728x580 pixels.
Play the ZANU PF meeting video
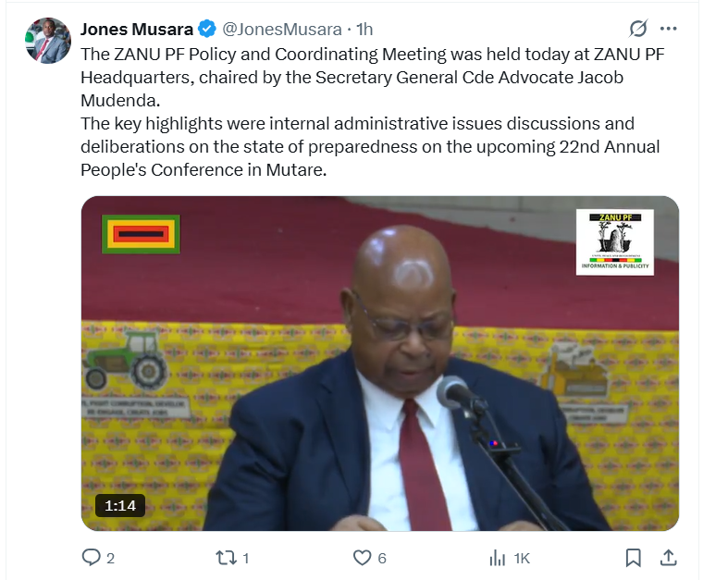pos(380,364)
